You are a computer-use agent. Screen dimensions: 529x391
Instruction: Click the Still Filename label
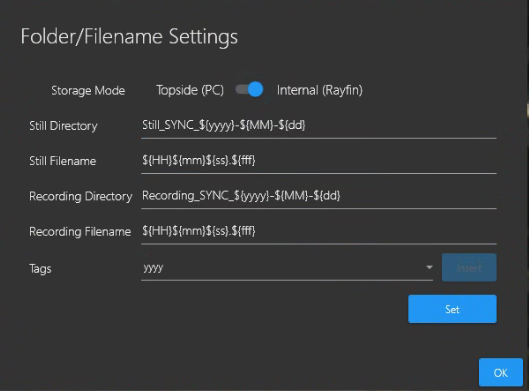tap(63, 161)
